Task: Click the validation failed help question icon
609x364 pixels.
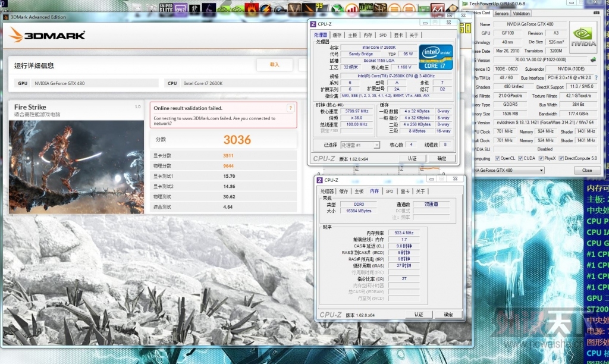Action: 290,108
